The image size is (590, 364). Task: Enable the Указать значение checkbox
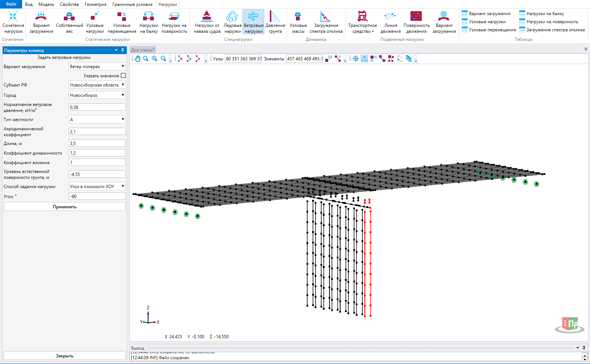(x=123, y=75)
